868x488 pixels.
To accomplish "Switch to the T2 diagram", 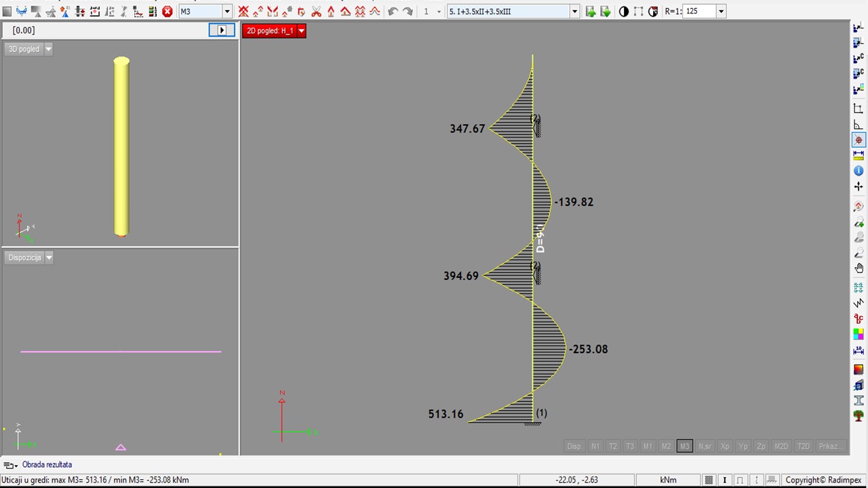I will coord(612,446).
